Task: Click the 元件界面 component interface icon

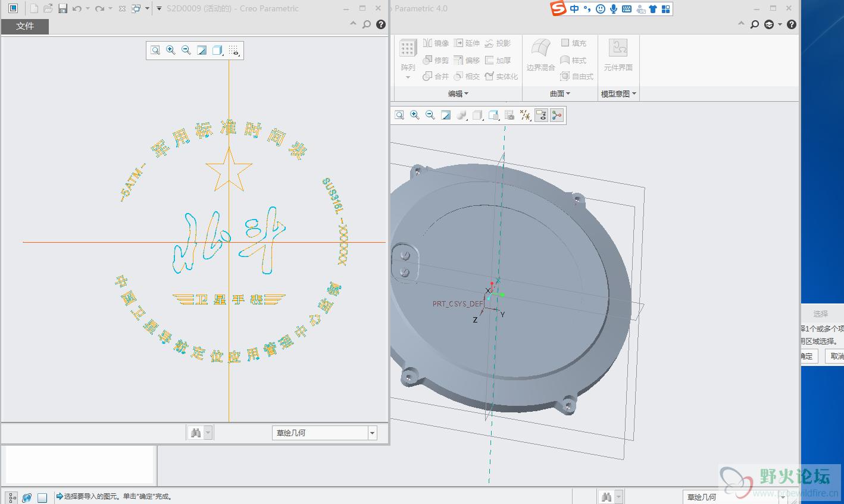Action: click(618, 48)
